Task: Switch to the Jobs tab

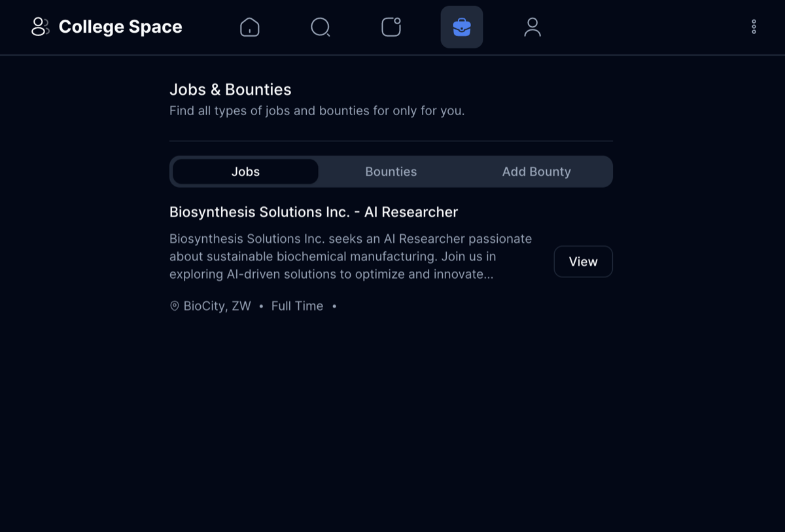Action: (245, 171)
